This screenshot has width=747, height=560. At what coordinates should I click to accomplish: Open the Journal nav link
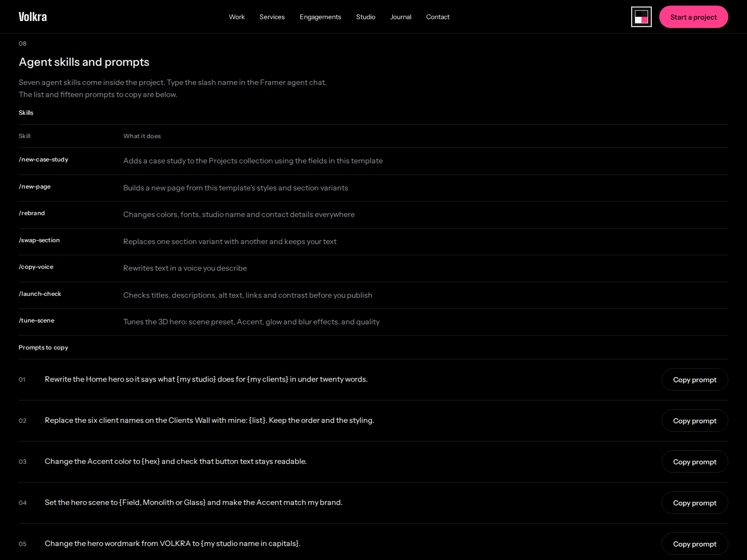[401, 17]
